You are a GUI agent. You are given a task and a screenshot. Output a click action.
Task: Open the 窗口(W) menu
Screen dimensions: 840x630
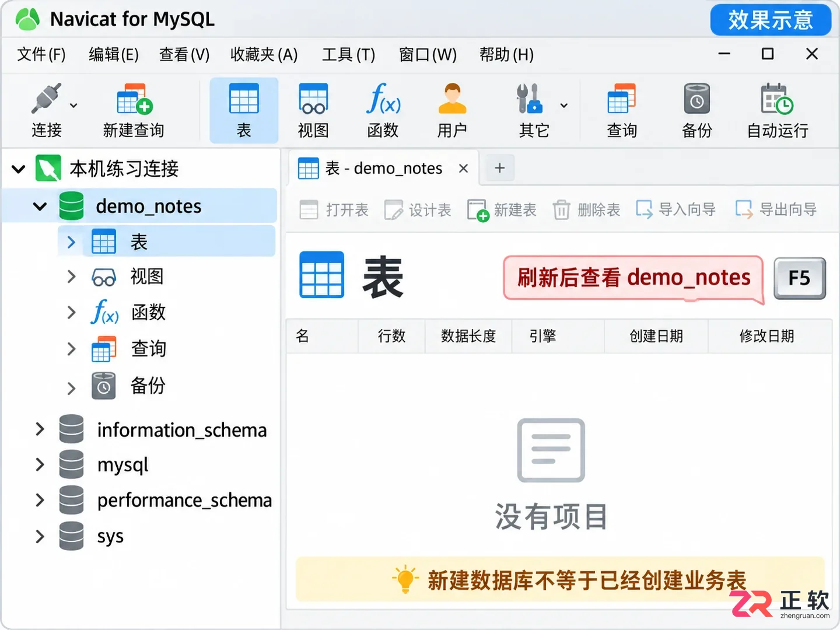428,54
